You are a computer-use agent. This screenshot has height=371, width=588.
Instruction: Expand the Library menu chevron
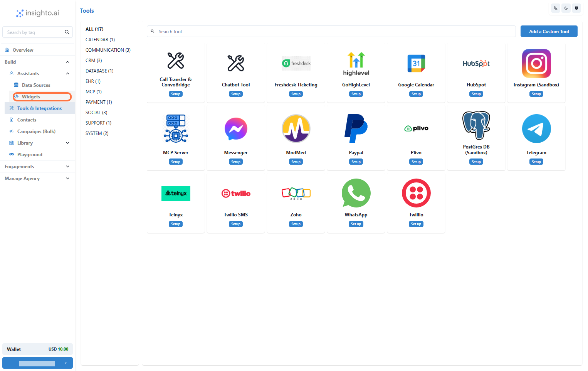(x=68, y=143)
